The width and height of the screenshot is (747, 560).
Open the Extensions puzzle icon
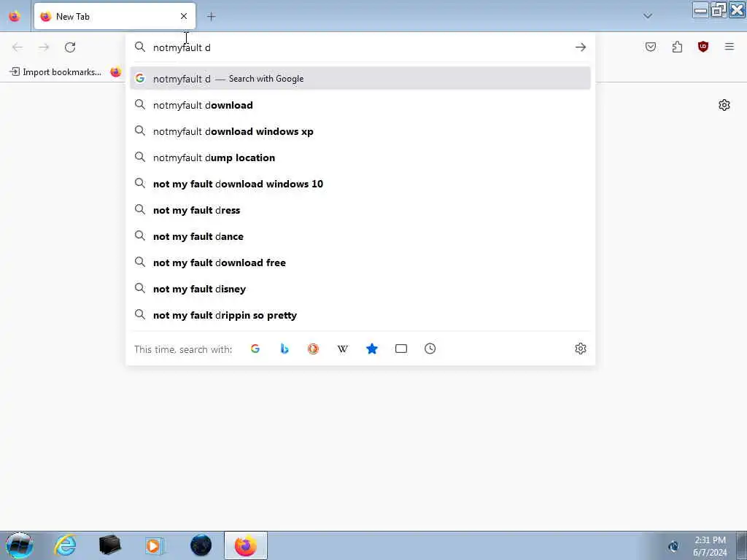[677, 47]
